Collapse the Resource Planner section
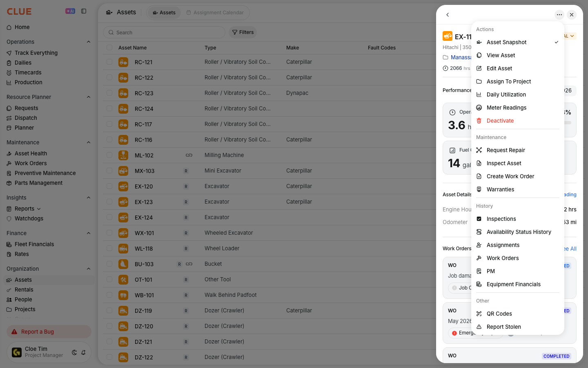 pyautogui.click(x=89, y=97)
